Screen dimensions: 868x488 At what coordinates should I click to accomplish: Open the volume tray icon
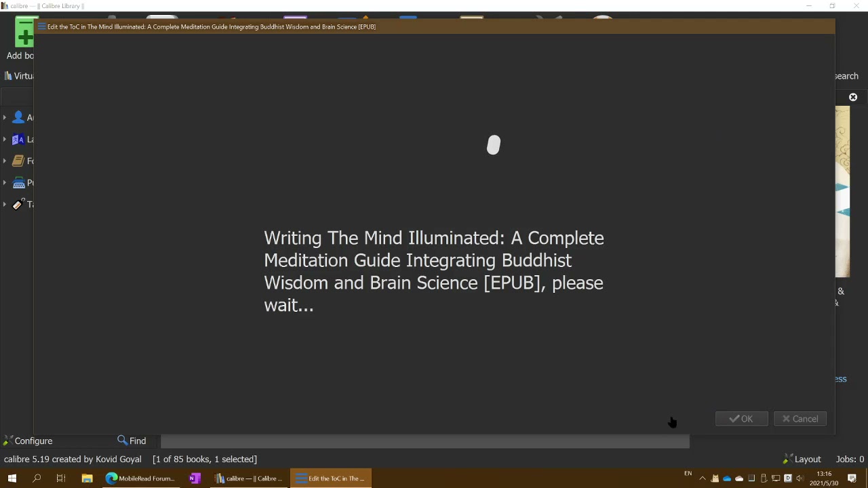point(800,479)
